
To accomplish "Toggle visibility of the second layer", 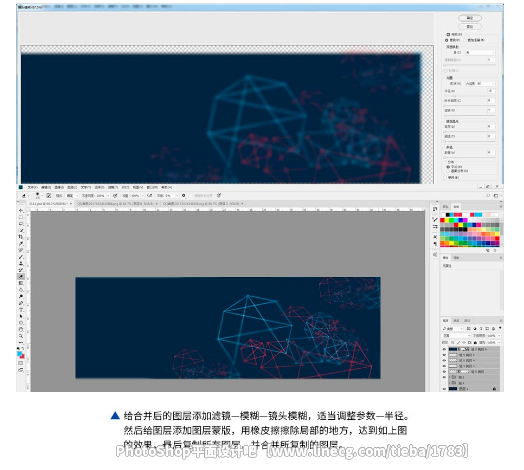I will tap(444, 355).
